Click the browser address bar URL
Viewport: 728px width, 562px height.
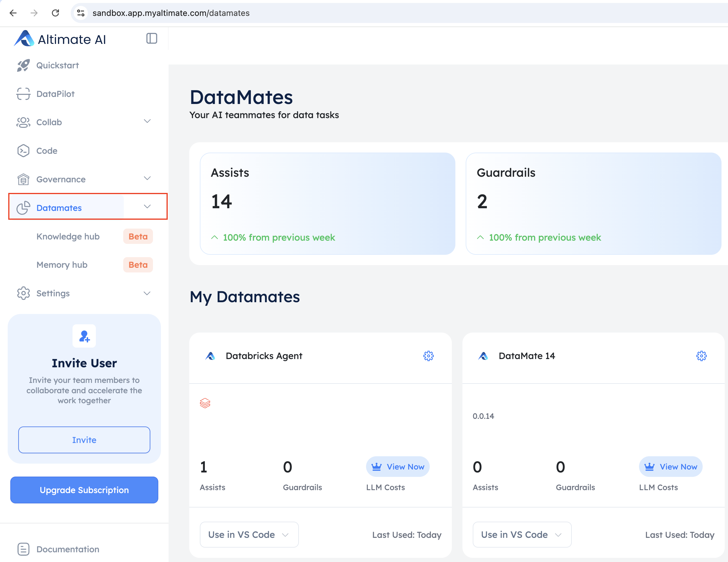(171, 13)
